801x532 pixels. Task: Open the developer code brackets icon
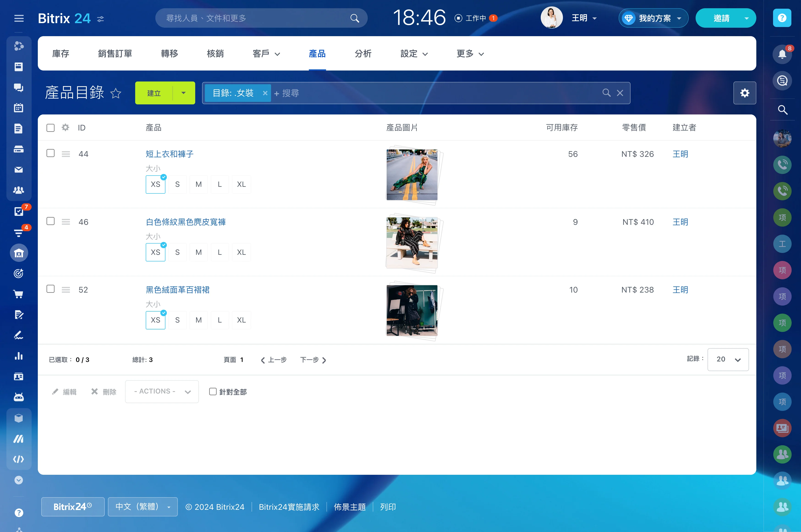tap(19, 459)
